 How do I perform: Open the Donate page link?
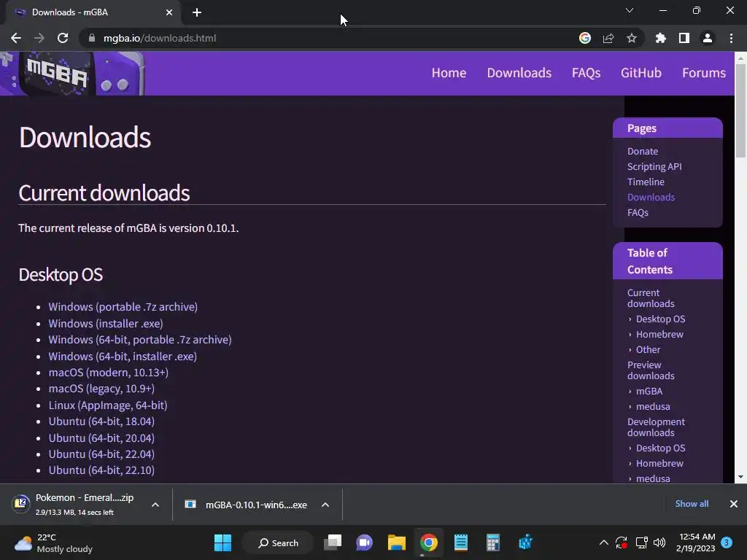point(643,152)
